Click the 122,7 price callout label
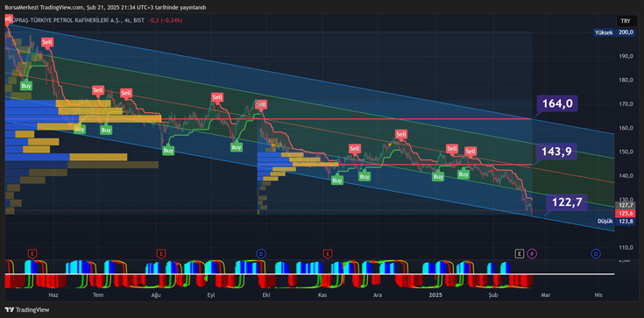The image size is (644, 318). click(x=566, y=202)
